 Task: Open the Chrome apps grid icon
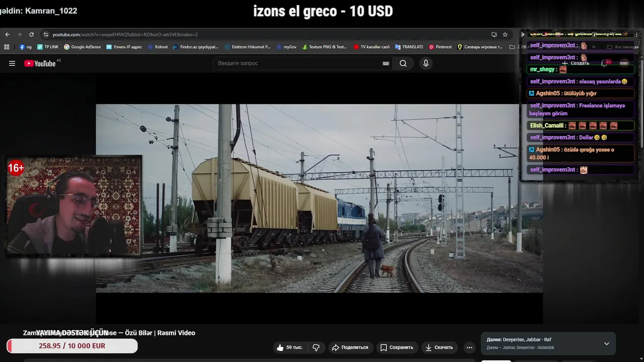pos(7,47)
